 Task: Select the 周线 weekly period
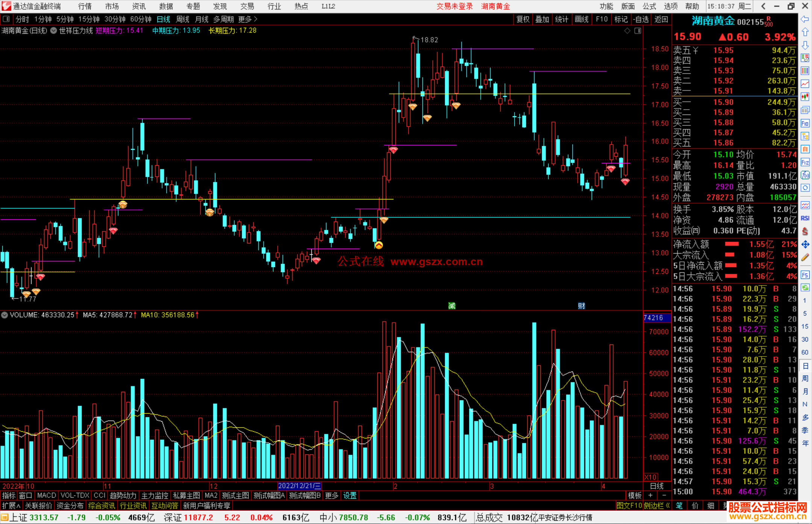point(182,19)
